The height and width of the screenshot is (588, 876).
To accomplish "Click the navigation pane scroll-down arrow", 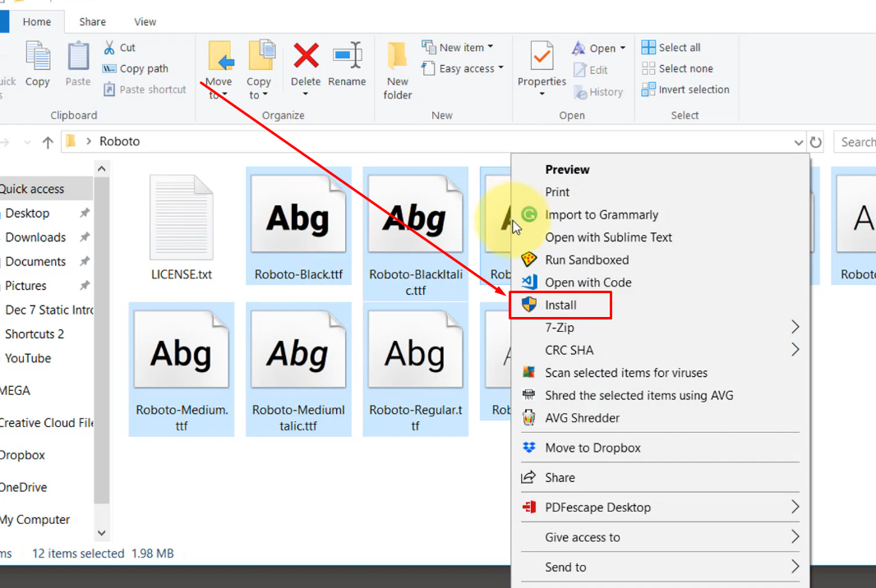I will click(x=102, y=533).
